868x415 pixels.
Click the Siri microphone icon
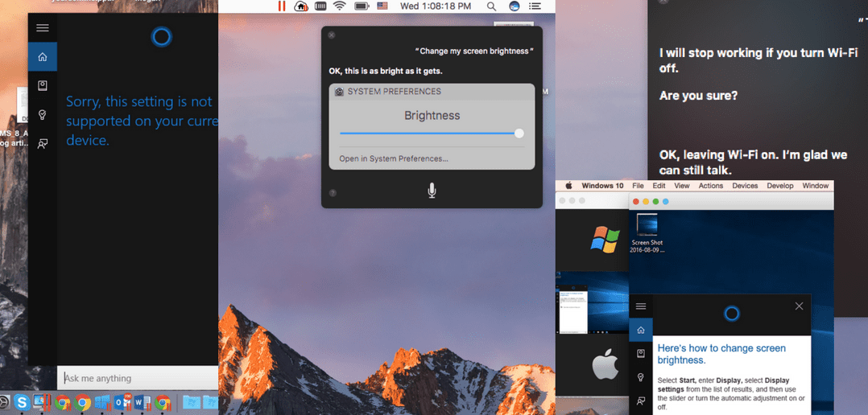coord(432,190)
